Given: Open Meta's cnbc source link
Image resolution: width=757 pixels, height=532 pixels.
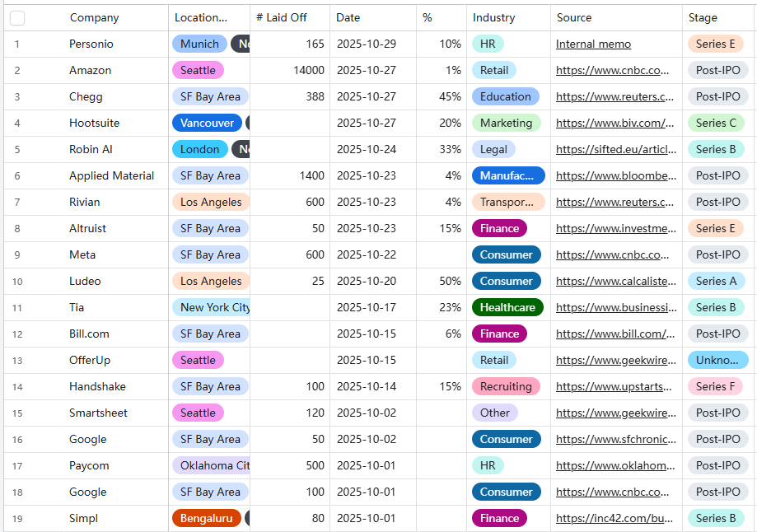Looking at the screenshot, I should click(612, 255).
